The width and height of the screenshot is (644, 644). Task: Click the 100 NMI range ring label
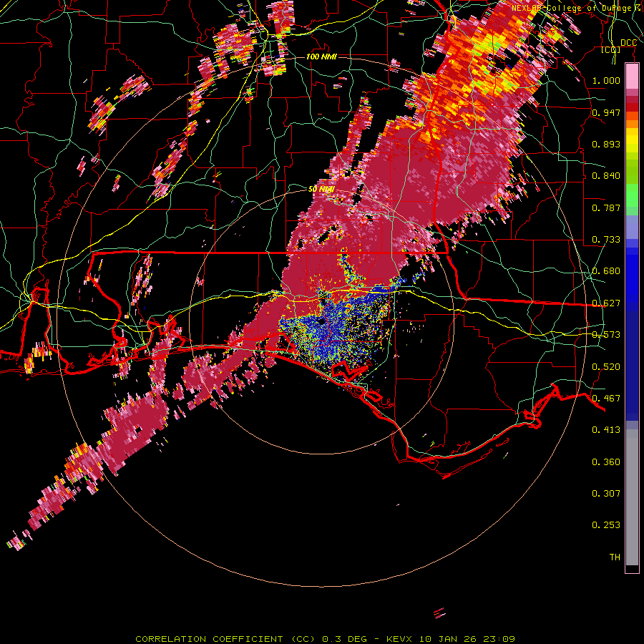pos(321,57)
